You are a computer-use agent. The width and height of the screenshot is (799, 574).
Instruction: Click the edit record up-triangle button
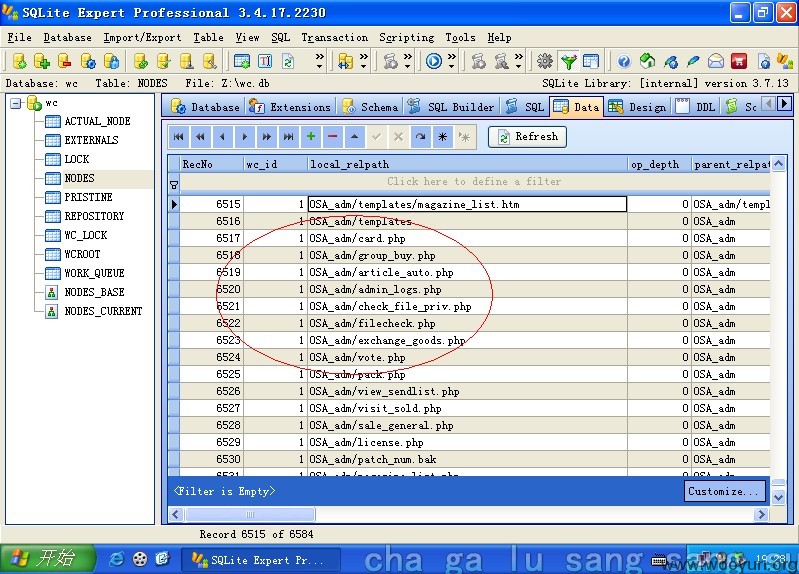coord(354,137)
